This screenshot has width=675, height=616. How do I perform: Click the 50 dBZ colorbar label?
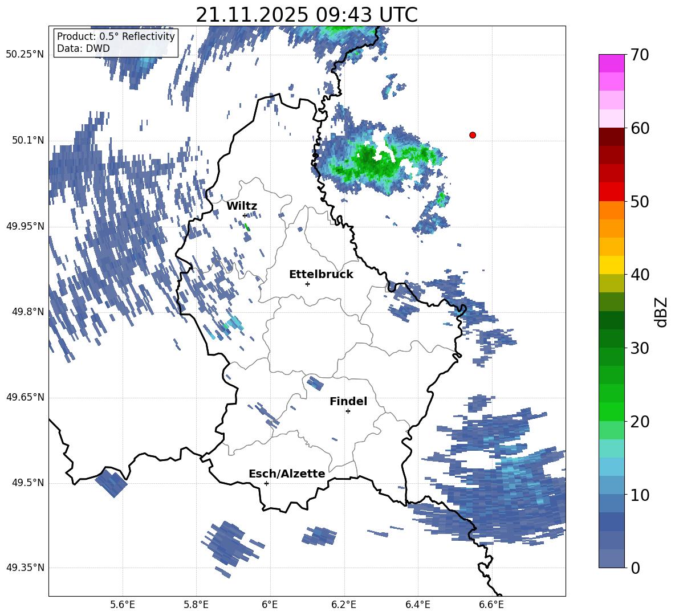click(x=640, y=201)
